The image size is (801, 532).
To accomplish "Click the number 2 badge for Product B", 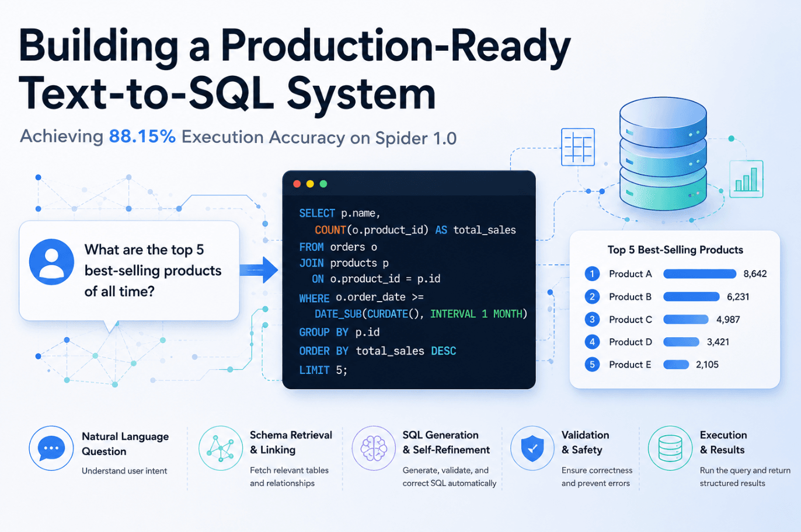I will (x=592, y=296).
